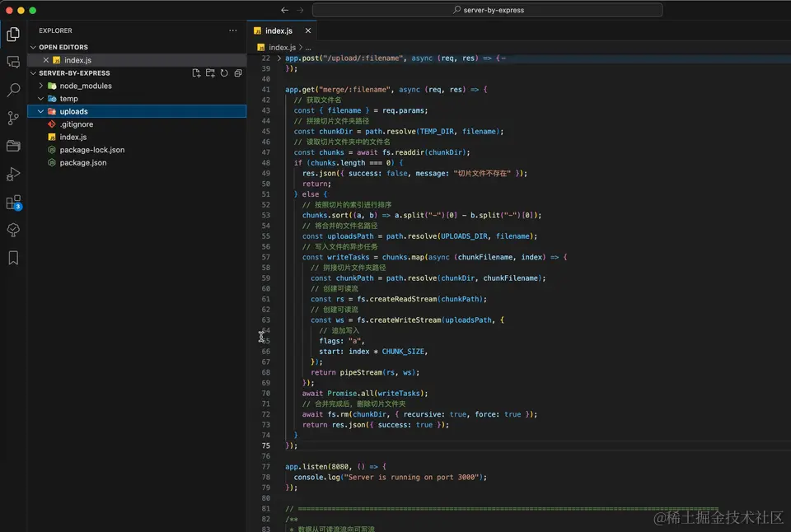Viewport: 791px width, 532px height.
Task: Refresh the explorer file tree
Action: [224, 73]
